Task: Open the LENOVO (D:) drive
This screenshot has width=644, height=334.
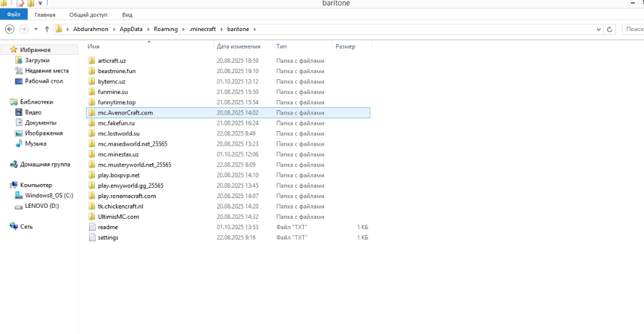Action: coord(41,206)
